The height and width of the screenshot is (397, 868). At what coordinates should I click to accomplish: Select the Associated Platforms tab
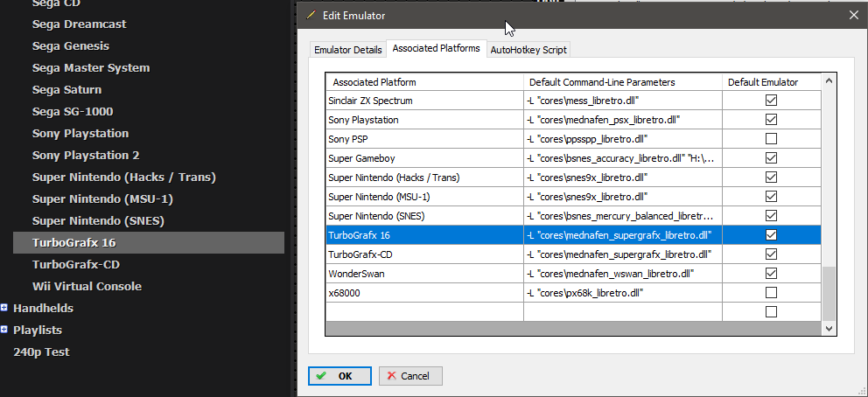tap(437, 48)
